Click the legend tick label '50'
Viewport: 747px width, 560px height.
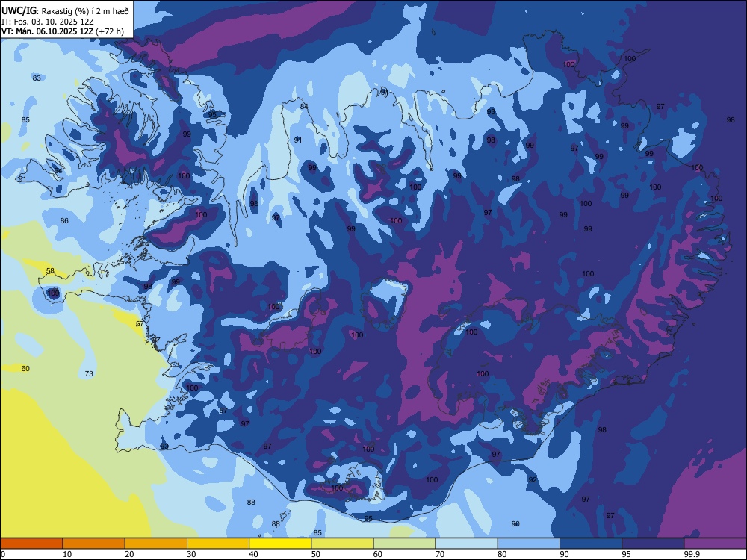point(316,554)
